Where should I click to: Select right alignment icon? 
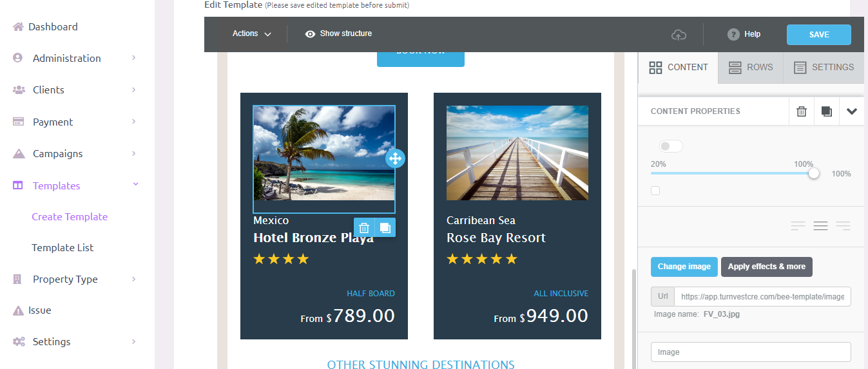[x=843, y=226]
